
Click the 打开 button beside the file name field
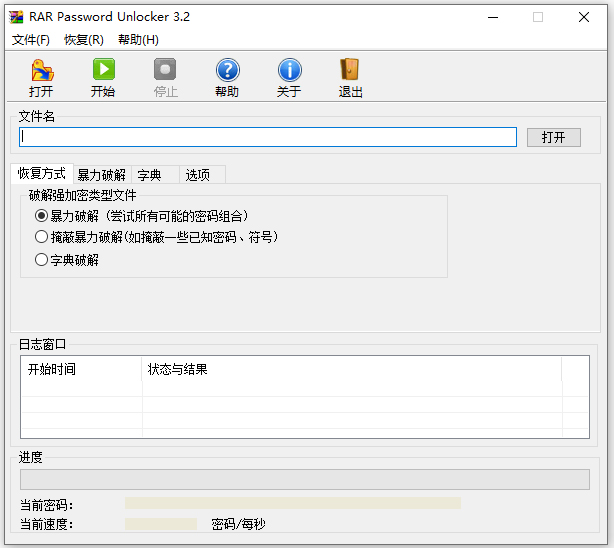click(553, 137)
